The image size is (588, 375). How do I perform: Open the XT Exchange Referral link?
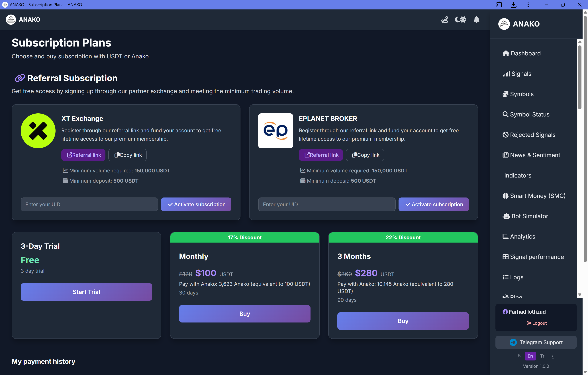(83, 155)
